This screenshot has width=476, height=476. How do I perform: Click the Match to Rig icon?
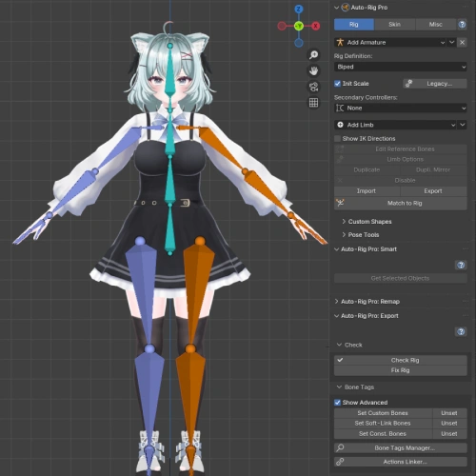tap(340, 203)
